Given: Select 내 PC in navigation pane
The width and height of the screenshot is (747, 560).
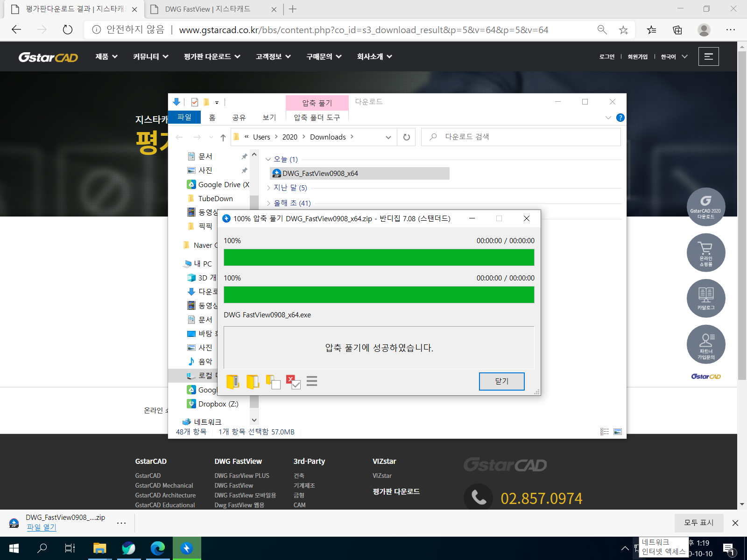Looking at the screenshot, I should click(198, 264).
